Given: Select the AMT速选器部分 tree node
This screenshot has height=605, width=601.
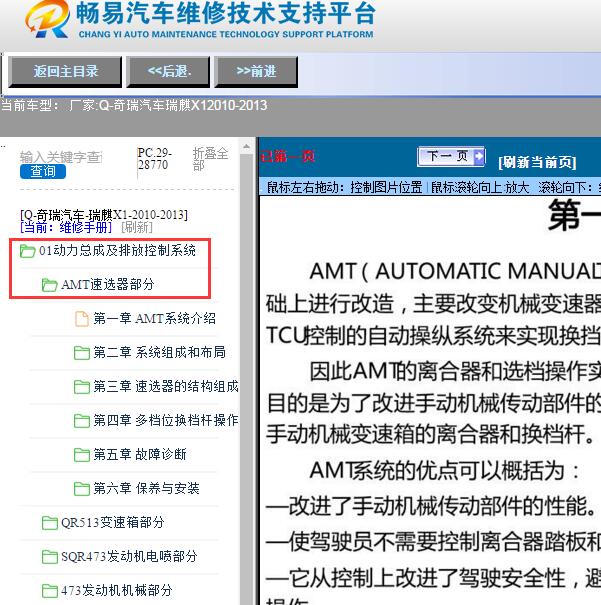Looking at the screenshot, I should click(x=108, y=285).
